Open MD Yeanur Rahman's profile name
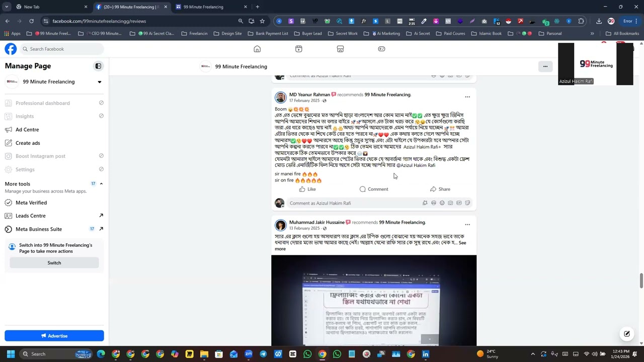Screen dimensions: 644x362 click(x=309, y=95)
